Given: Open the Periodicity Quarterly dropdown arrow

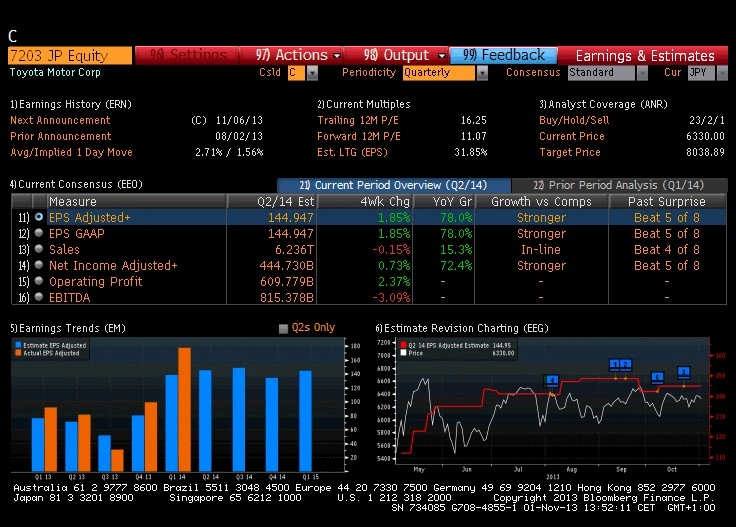Looking at the screenshot, I should tap(482, 73).
